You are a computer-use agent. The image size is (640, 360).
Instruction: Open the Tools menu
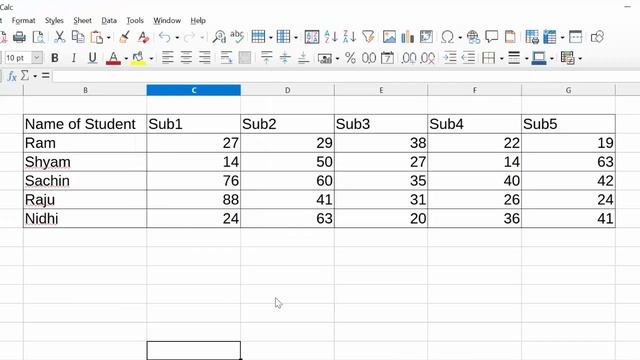135,20
